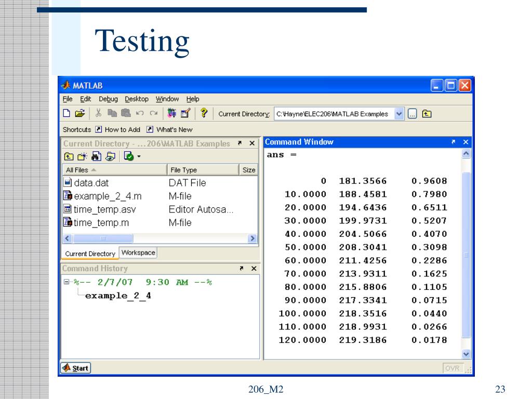Open the reports dropdown arrow beside green check

coord(139,156)
